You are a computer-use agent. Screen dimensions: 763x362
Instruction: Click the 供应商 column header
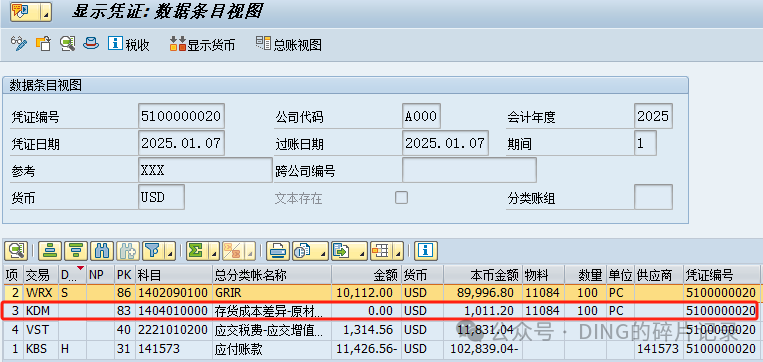click(x=659, y=275)
